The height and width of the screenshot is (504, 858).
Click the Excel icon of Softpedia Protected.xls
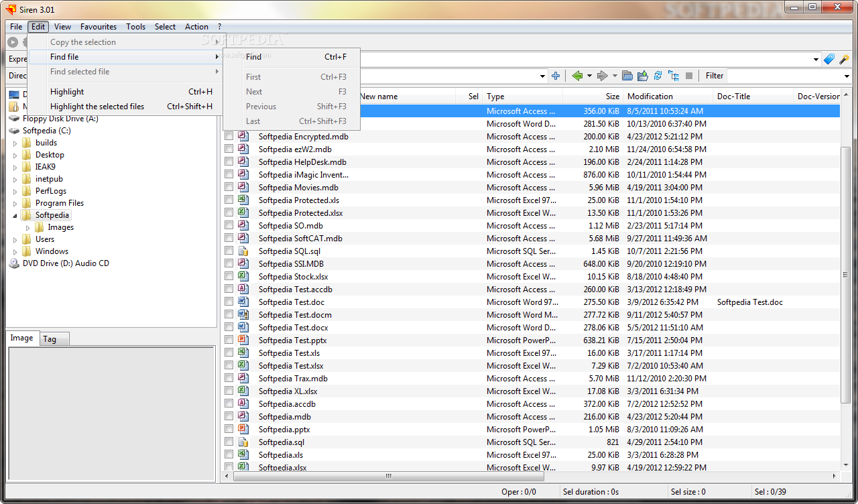pyautogui.click(x=243, y=200)
